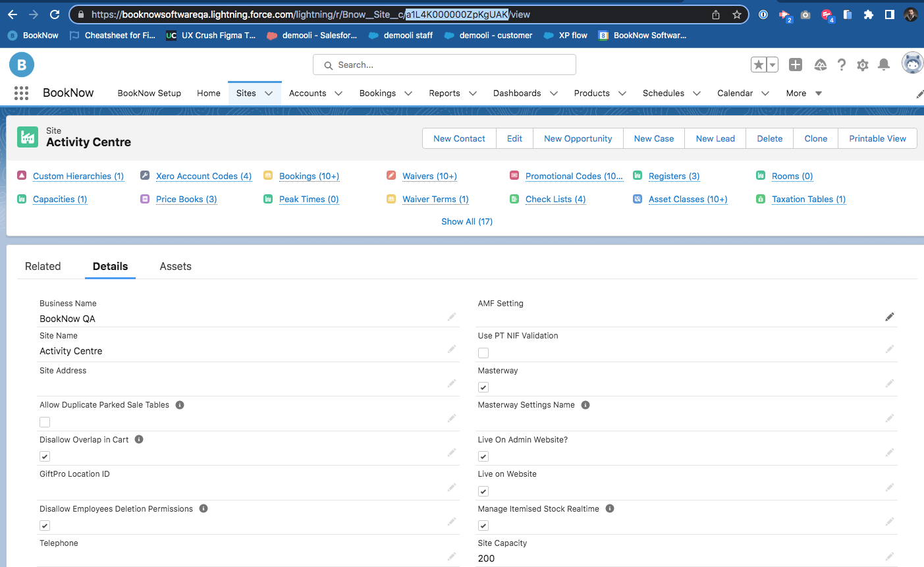The width and height of the screenshot is (924, 567).
Task: Open the App Launcher grid icon
Action: (x=21, y=93)
